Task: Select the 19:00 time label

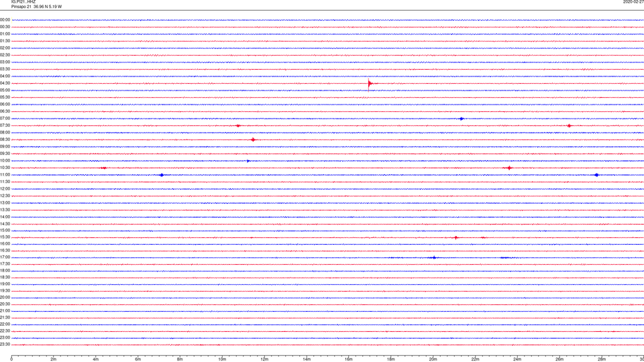Action: (x=5, y=284)
